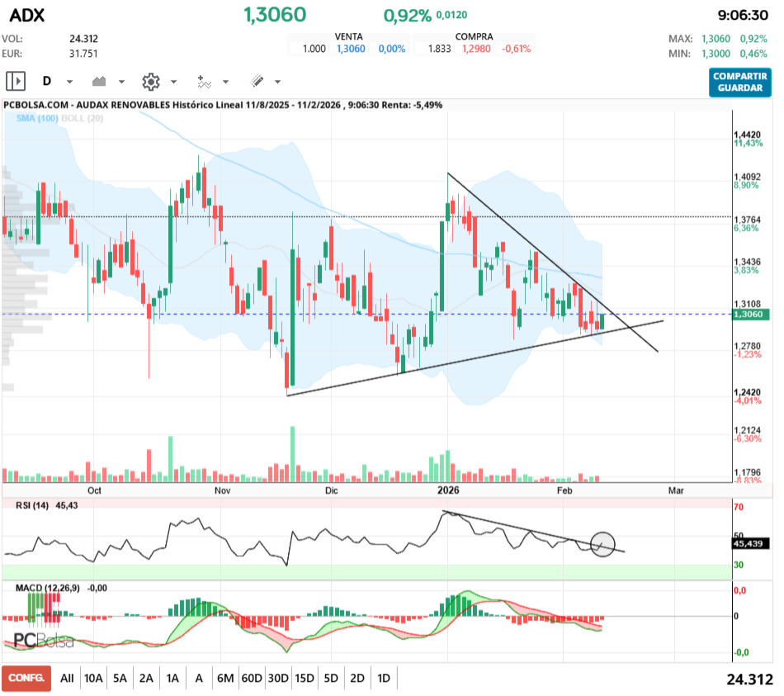Click the D timeframe letter

coord(47,81)
